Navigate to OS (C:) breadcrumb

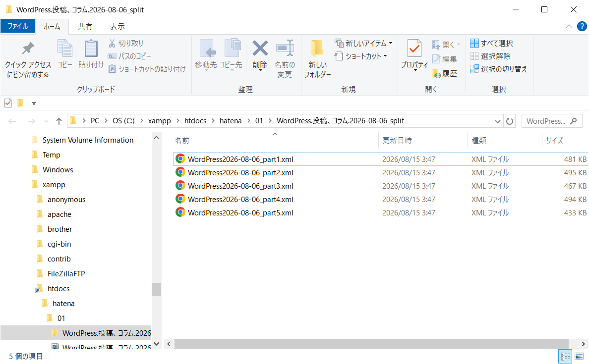coord(123,121)
